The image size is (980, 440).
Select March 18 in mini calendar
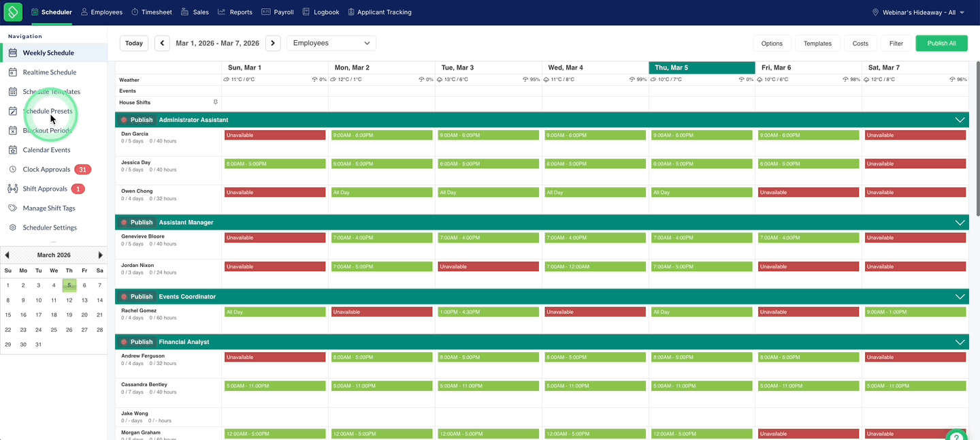[54, 315]
